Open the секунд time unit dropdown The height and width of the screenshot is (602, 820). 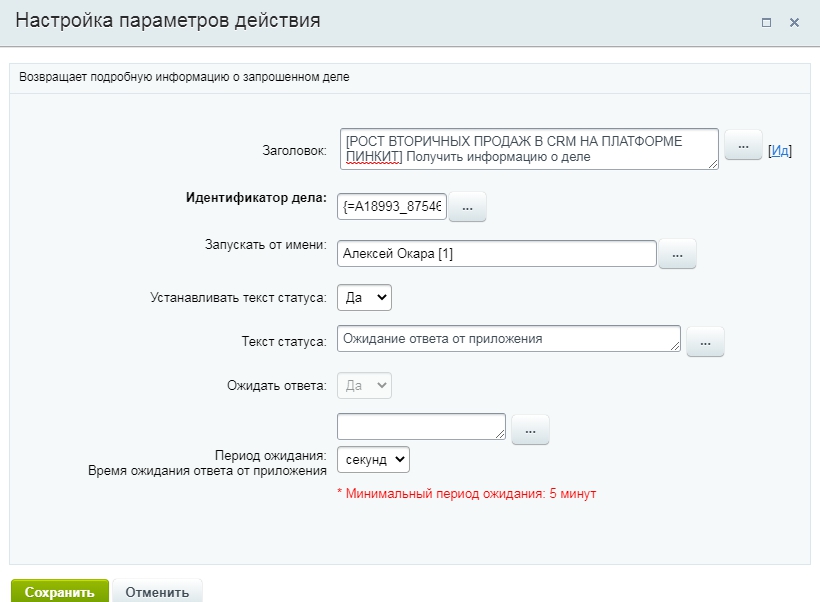click(x=373, y=459)
